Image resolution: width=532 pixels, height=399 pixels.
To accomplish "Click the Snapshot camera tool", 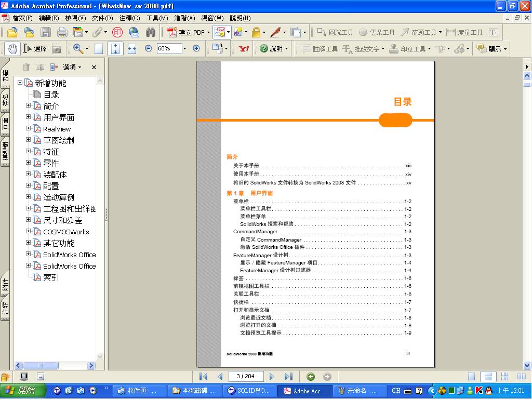I will click(57, 49).
